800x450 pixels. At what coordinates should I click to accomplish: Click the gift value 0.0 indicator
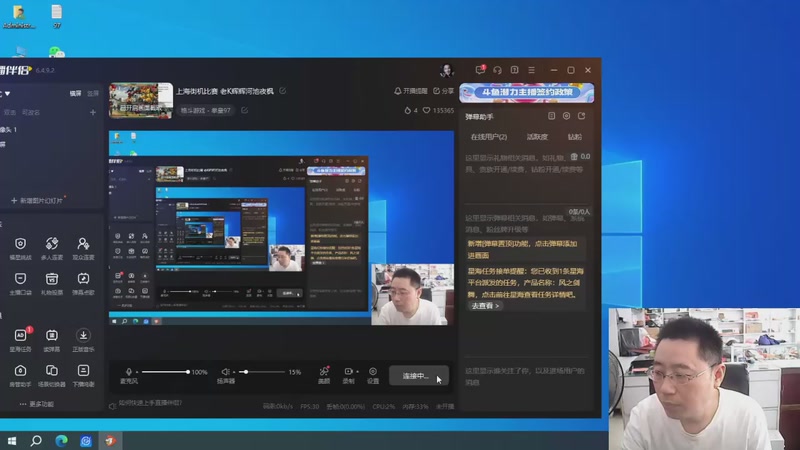click(x=580, y=157)
